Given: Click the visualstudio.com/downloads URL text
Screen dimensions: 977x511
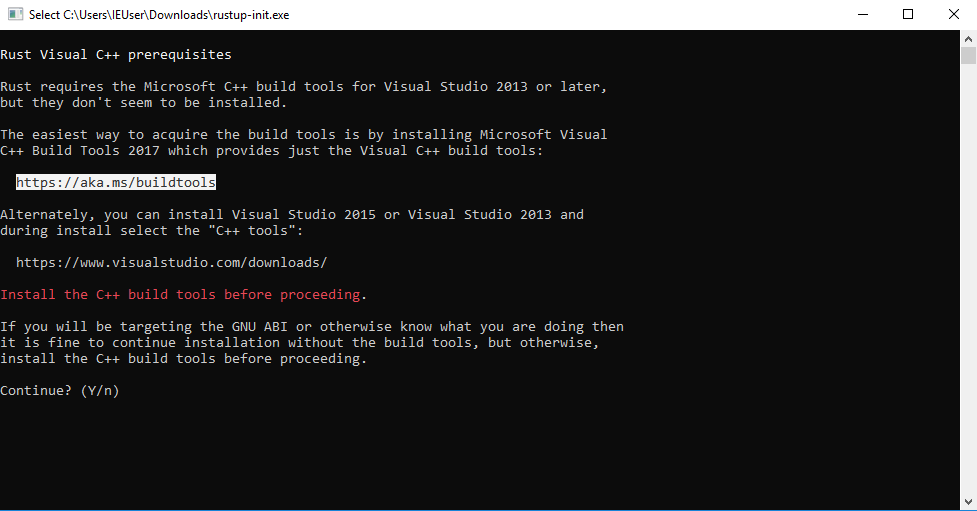Looking at the screenshot, I should pos(171,262).
